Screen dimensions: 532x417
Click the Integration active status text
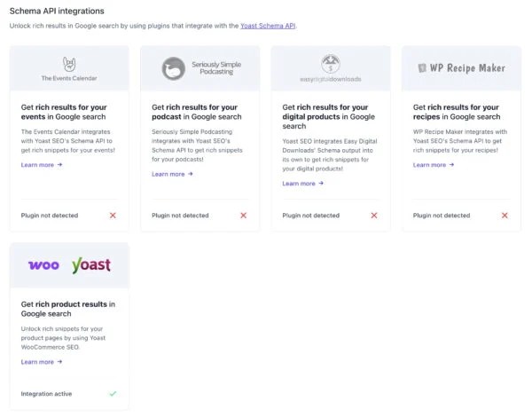click(x=47, y=393)
